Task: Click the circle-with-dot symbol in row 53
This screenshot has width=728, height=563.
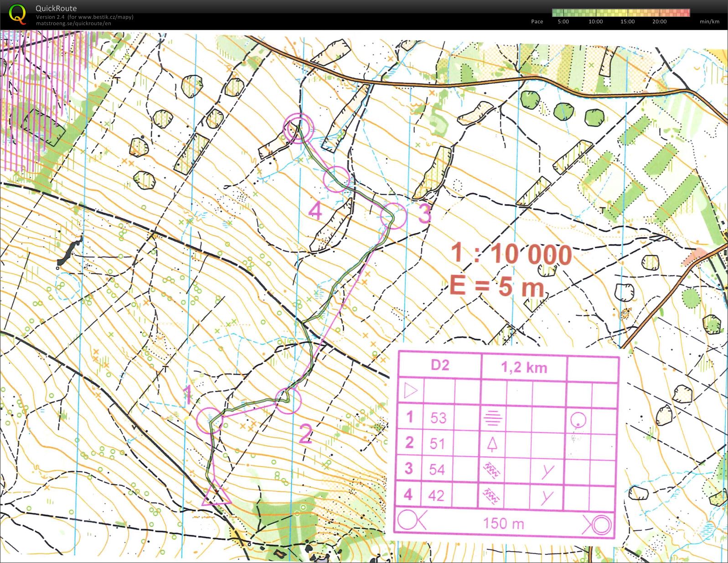Action: pos(578,420)
